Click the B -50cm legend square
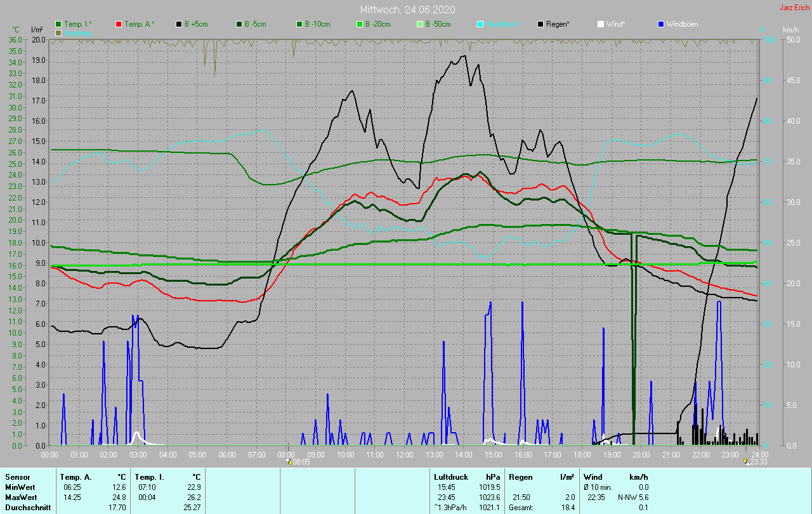Image resolution: width=812 pixels, height=514 pixels. click(420, 24)
